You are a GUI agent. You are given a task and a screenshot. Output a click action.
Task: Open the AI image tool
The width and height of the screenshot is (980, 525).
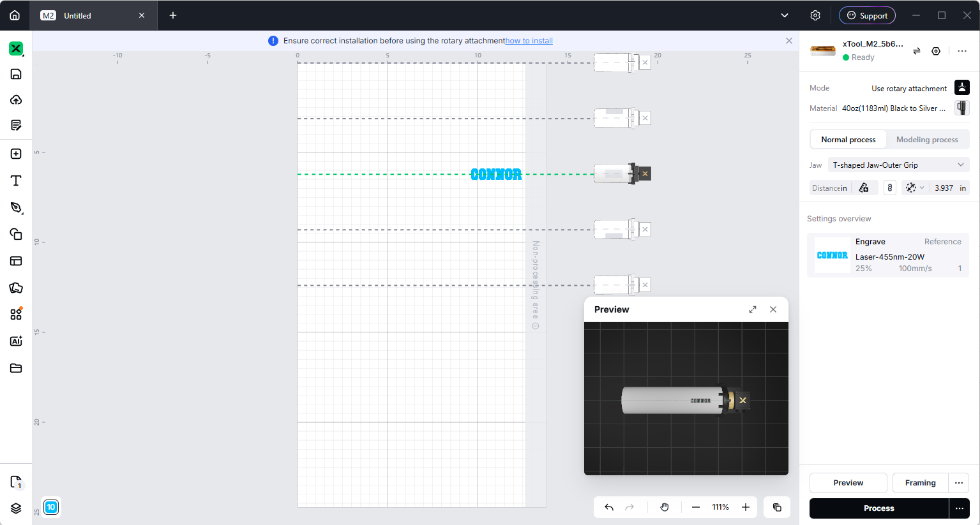[16, 341]
